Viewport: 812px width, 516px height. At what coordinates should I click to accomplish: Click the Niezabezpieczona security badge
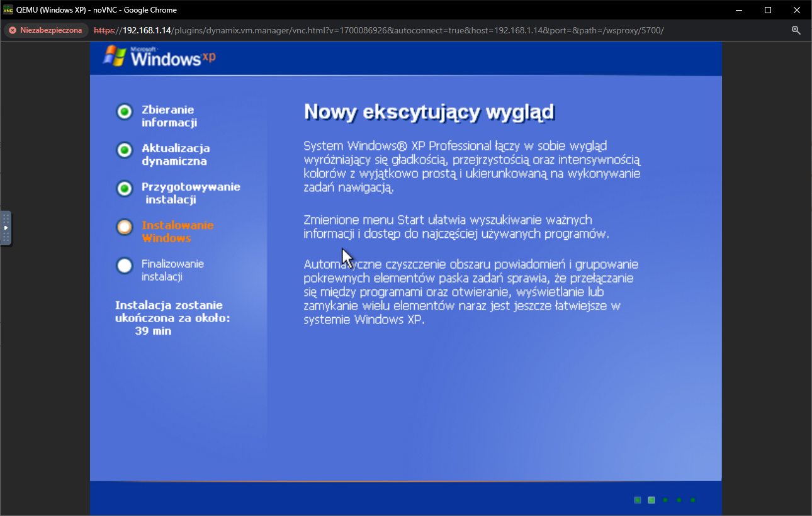(x=45, y=30)
